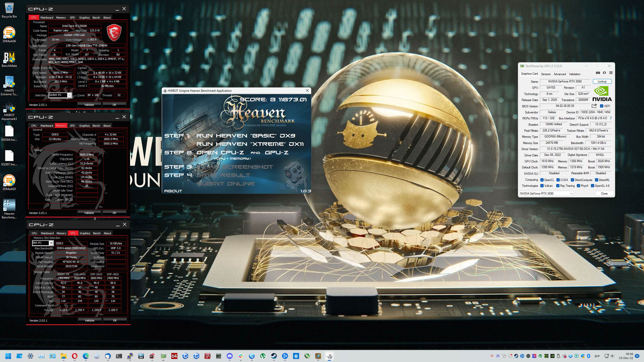Open the terminal app from taskbar
644x362 pixels.
(119, 356)
